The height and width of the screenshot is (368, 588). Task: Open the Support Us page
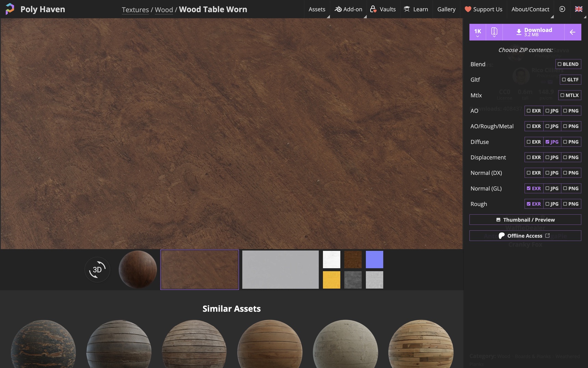(483, 9)
